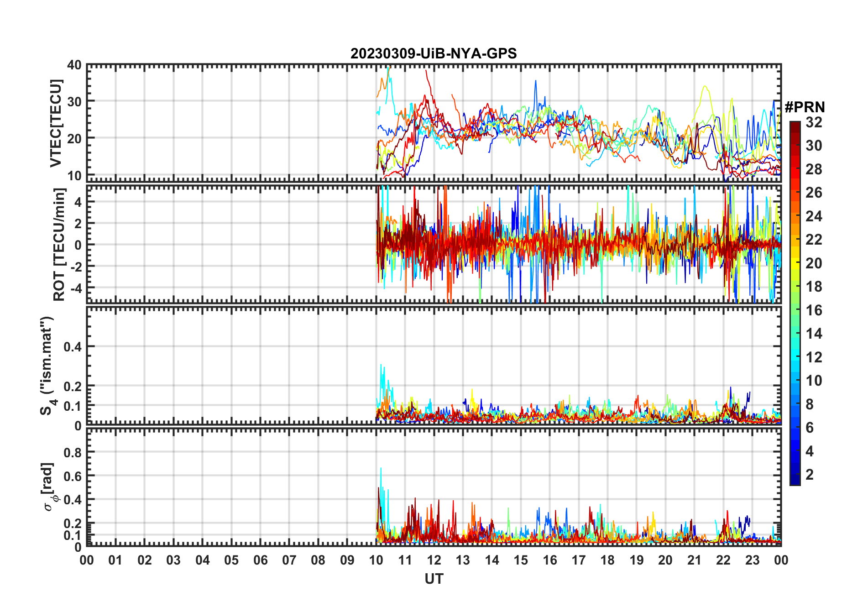Click S4 axis tick label 0.4
Viewport: 868px width, 607px height.
click(73, 347)
